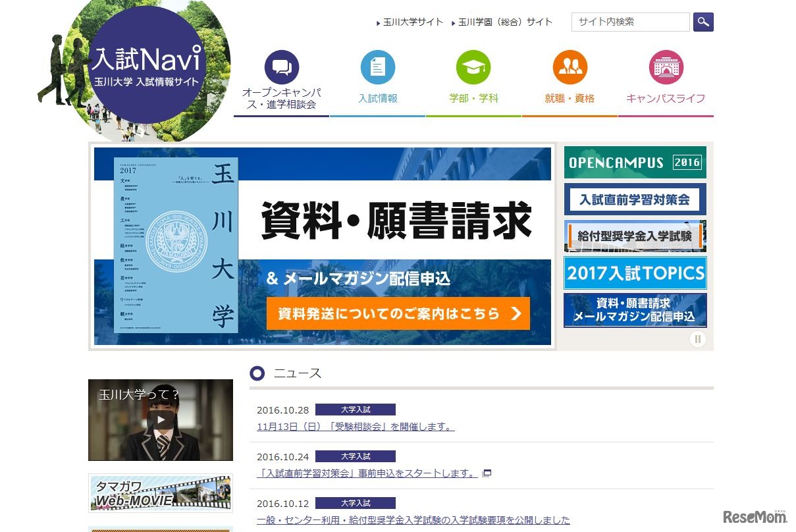Open the 入試Navi site logo

pyautogui.click(x=146, y=66)
